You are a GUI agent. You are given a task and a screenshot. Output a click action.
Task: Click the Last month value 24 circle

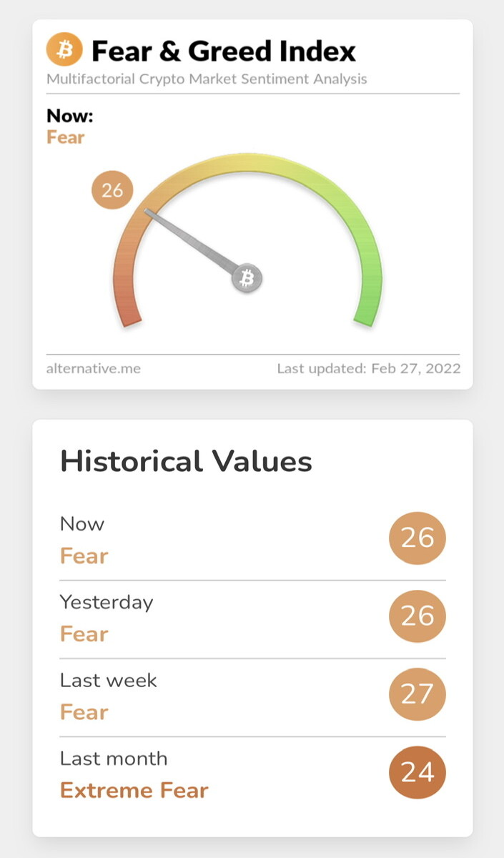coord(417,771)
